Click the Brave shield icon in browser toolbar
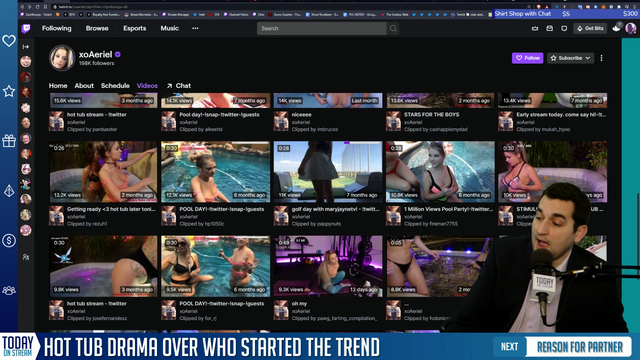This screenshot has height=360, width=640. [x=538, y=7]
